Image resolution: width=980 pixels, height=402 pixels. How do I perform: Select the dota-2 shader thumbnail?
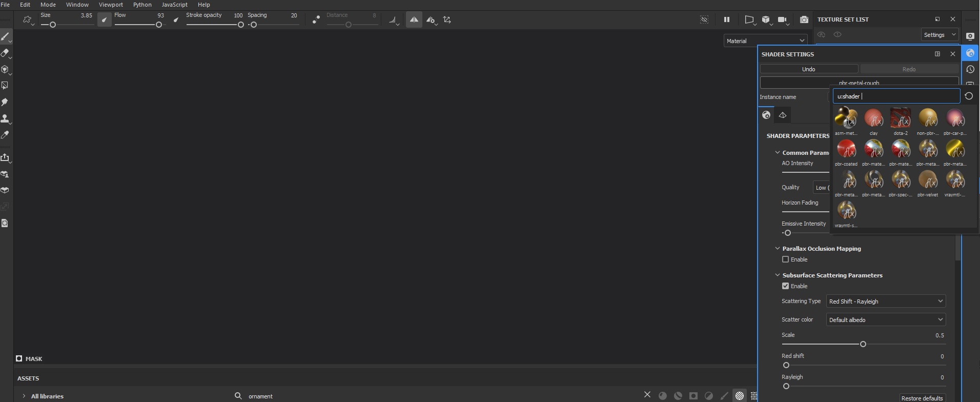pos(901,121)
